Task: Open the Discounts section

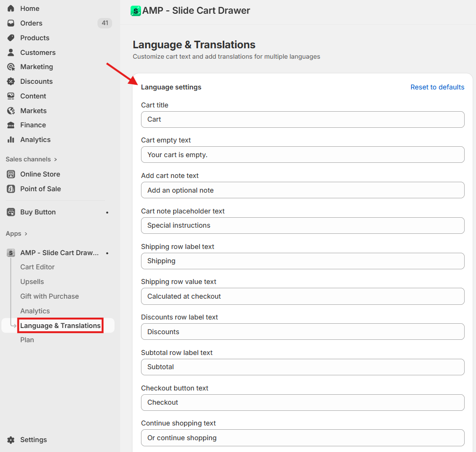Action: pyautogui.click(x=36, y=81)
